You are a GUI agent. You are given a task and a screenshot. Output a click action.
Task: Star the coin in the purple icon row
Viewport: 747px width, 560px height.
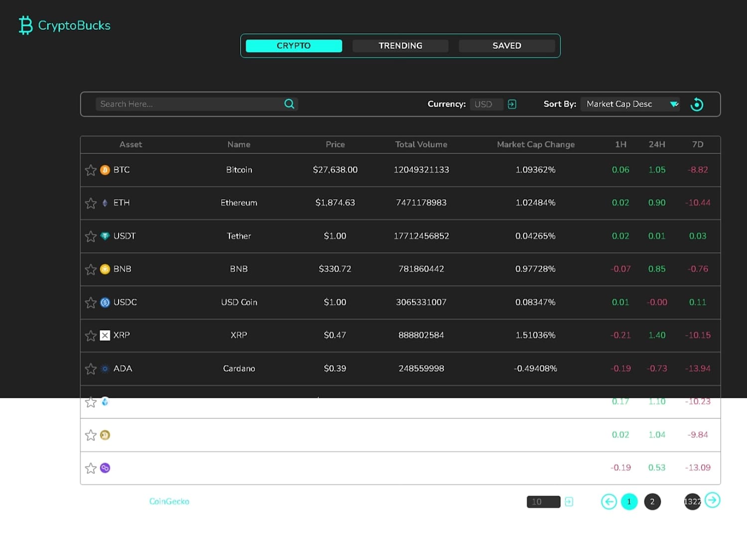(x=91, y=468)
